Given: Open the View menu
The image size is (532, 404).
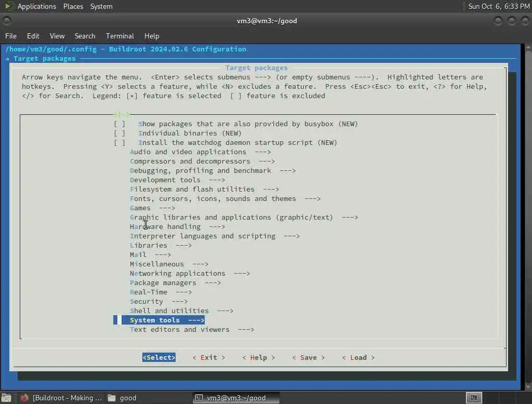Looking at the screenshot, I should (57, 36).
